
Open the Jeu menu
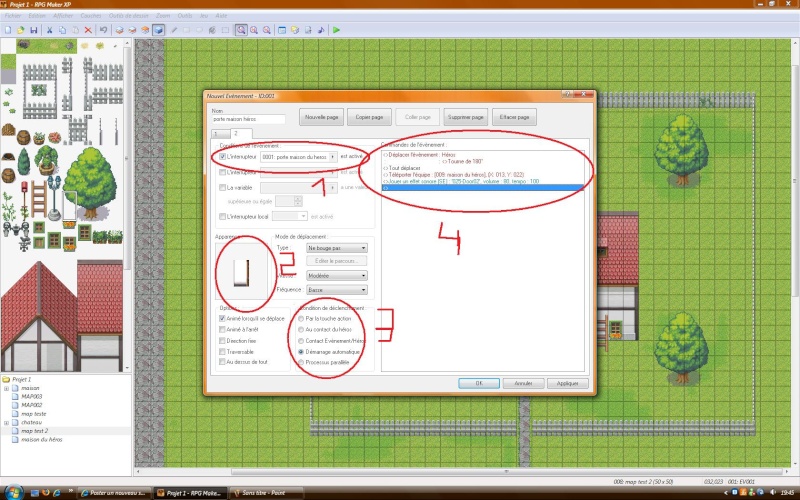pos(204,16)
